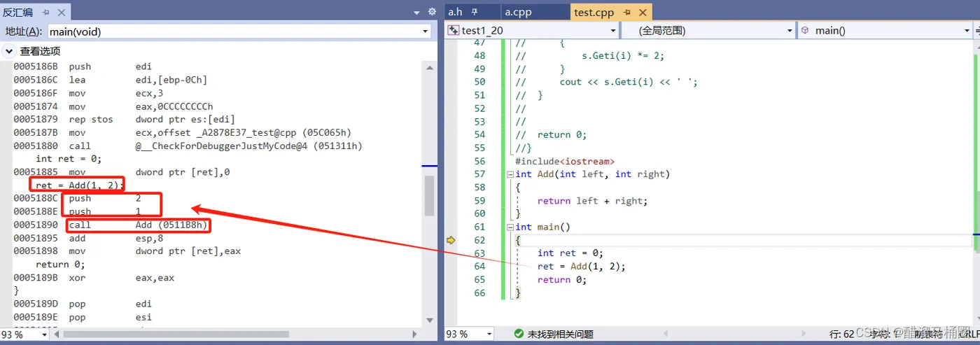Open the code editor zoom 93 % dropdown
This screenshot has width=980, height=345.
[490, 335]
